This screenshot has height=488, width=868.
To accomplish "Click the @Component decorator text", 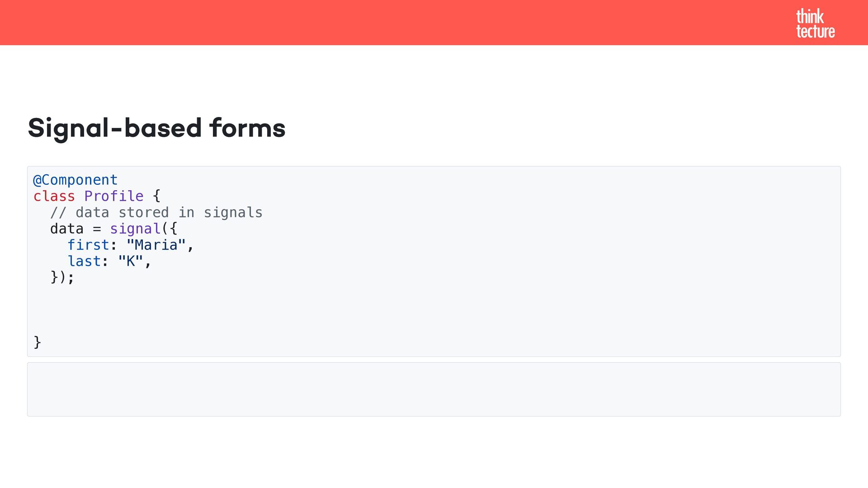I will tap(75, 180).
